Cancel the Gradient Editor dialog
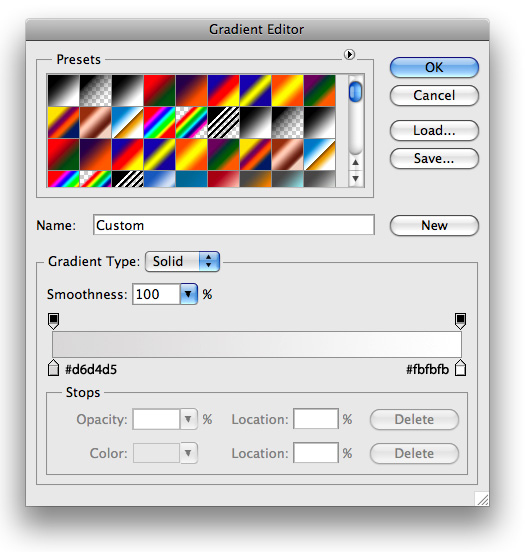Image resolution: width=525 pixels, height=552 pixels. click(434, 95)
